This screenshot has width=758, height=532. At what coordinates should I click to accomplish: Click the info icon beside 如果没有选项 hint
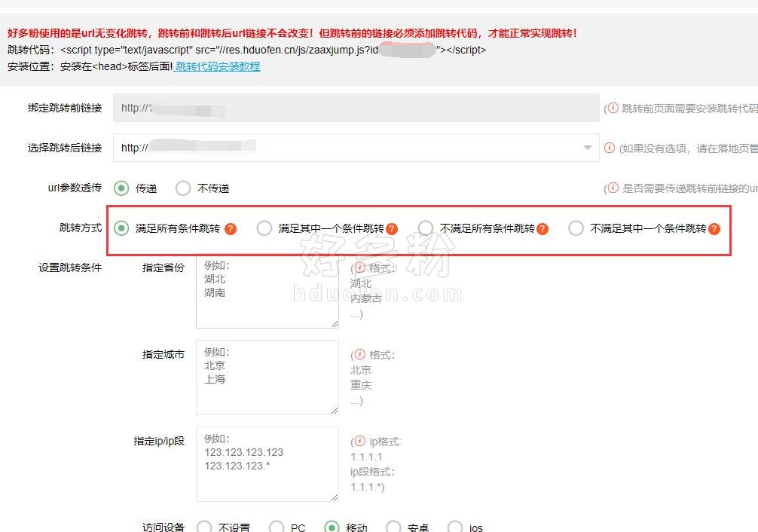610,148
